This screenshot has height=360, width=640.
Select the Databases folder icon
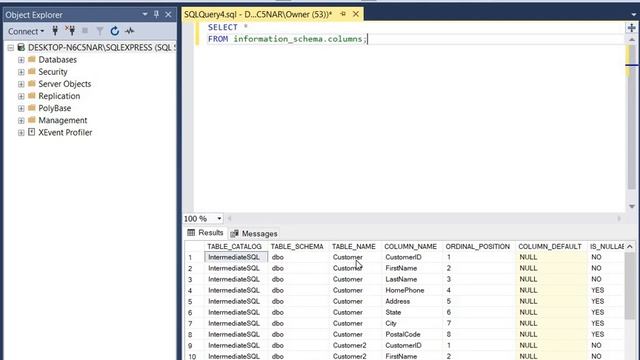pyautogui.click(x=32, y=60)
